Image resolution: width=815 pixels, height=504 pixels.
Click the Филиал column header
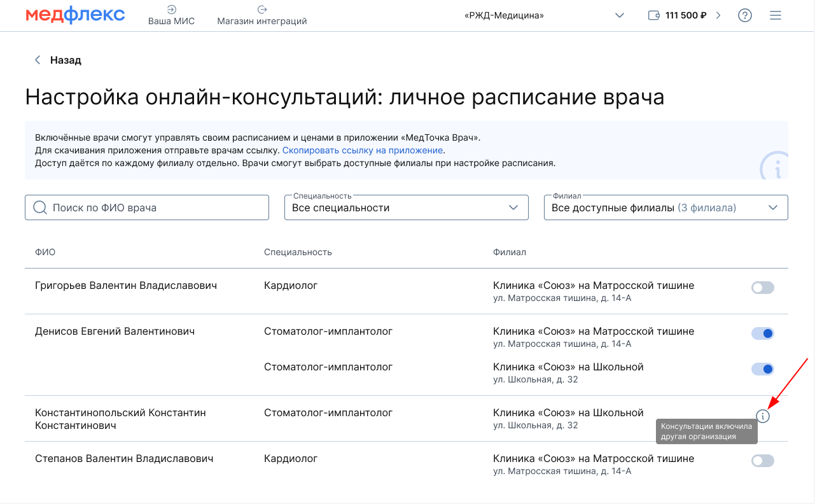click(510, 252)
